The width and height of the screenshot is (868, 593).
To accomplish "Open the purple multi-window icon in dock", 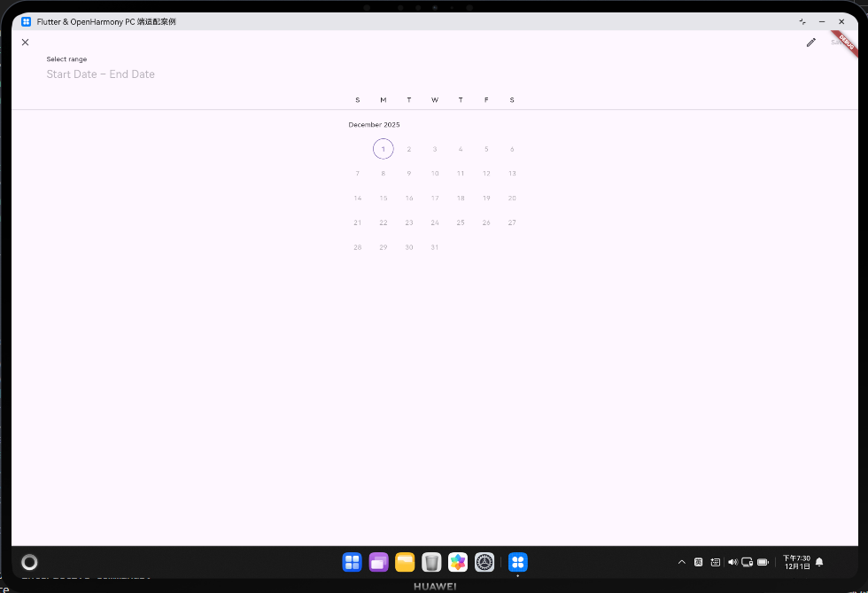I will [379, 563].
